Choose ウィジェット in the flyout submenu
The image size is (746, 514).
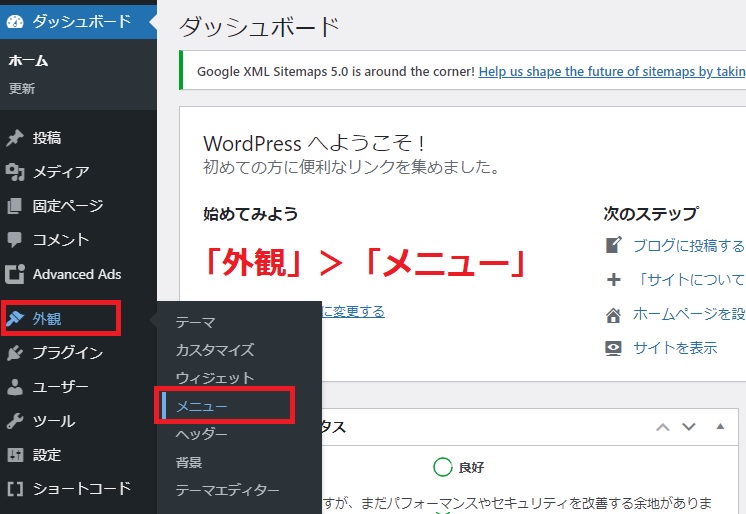tap(215, 378)
